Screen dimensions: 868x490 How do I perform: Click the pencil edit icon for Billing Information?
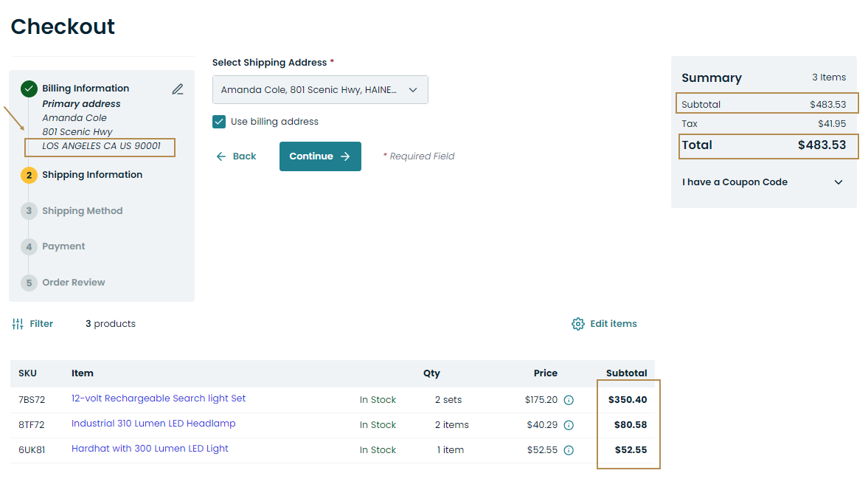[x=178, y=89]
